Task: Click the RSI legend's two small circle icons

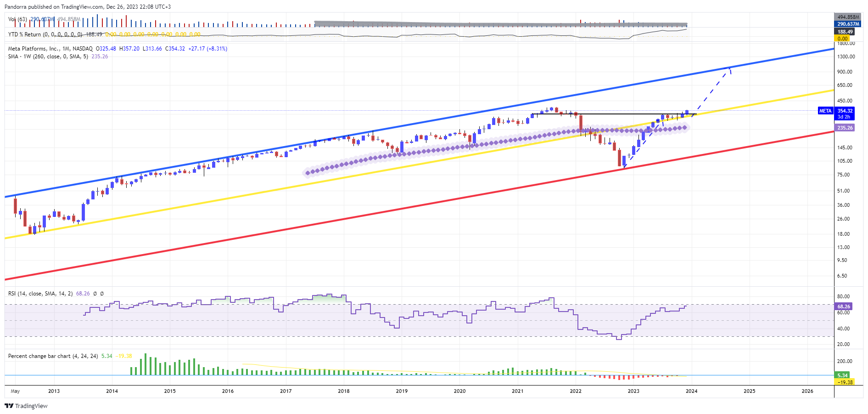Action: [98, 294]
